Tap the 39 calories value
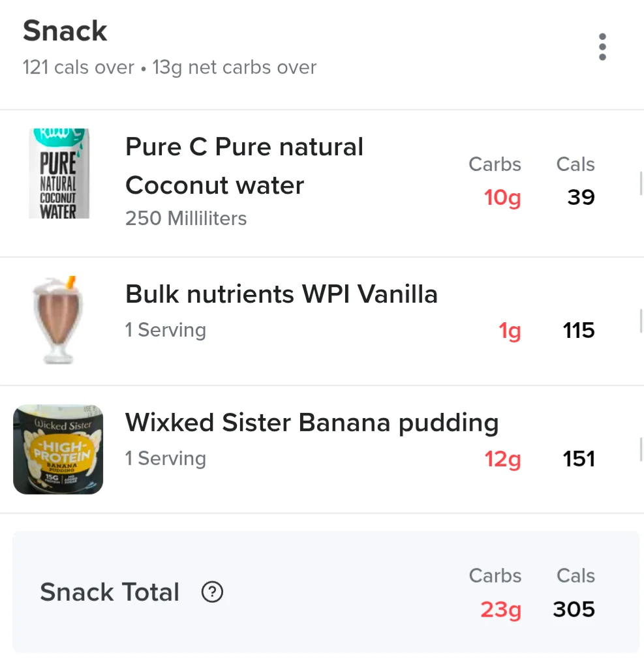Screen dimensions: 644x668 pos(581,197)
